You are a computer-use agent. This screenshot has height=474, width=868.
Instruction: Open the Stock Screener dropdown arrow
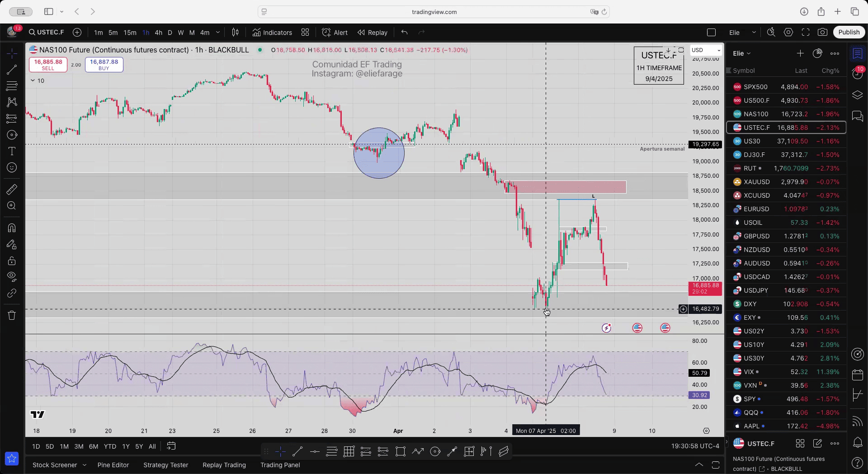84,465
